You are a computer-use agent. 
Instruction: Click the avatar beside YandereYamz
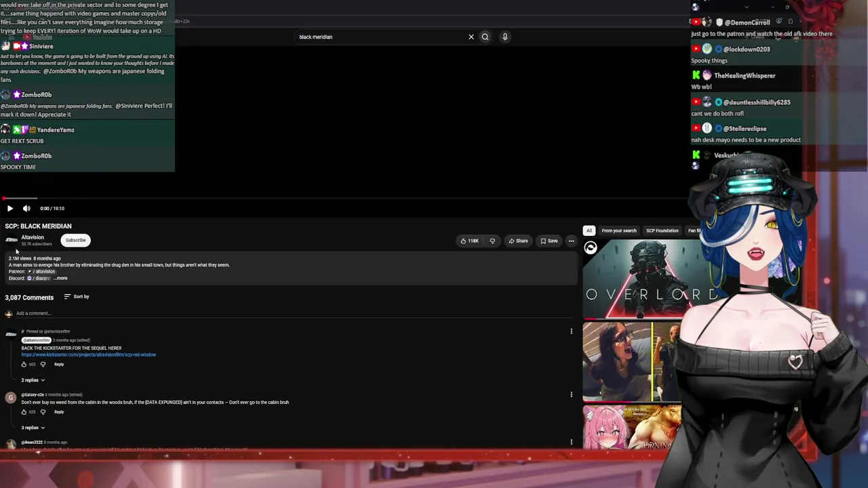[5, 129]
